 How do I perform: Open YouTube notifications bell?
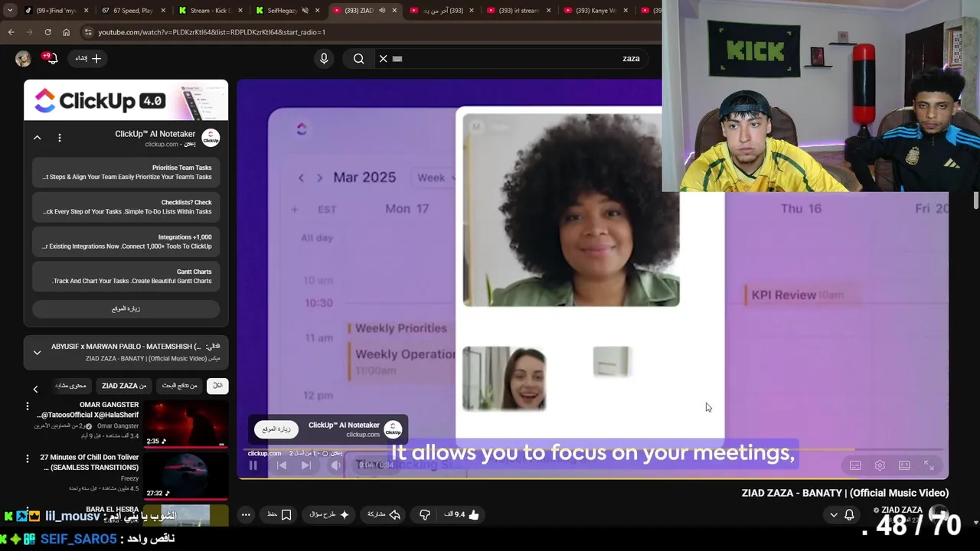(52, 59)
